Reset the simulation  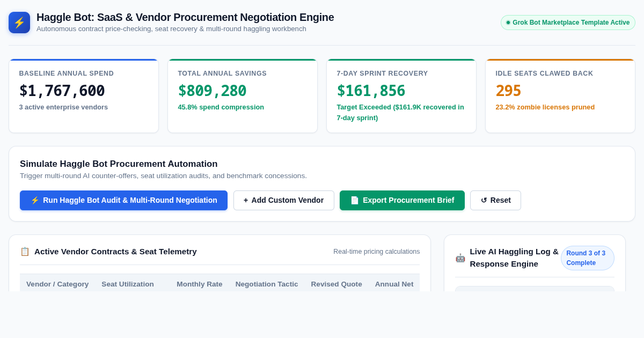(x=495, y=200)
